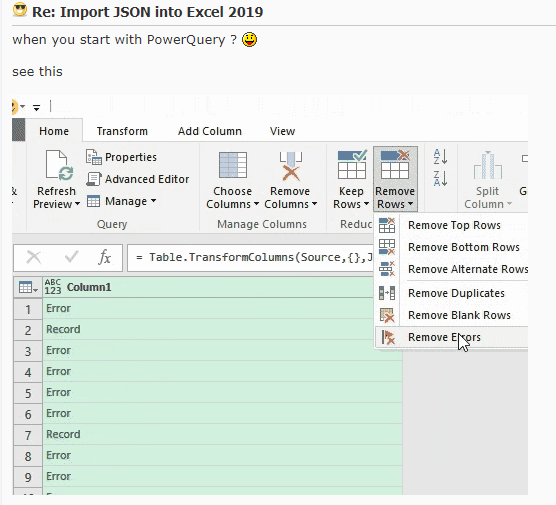Confirm formula with checkmark button

[x=71, y=256]
